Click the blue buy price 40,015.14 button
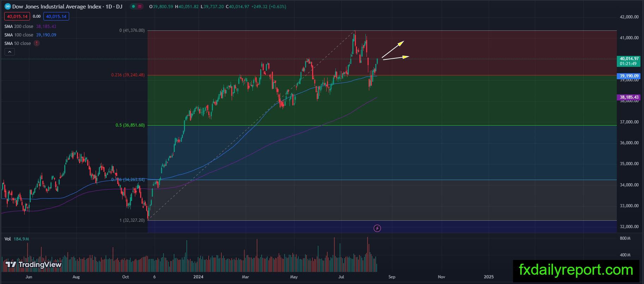 point(56,16)
